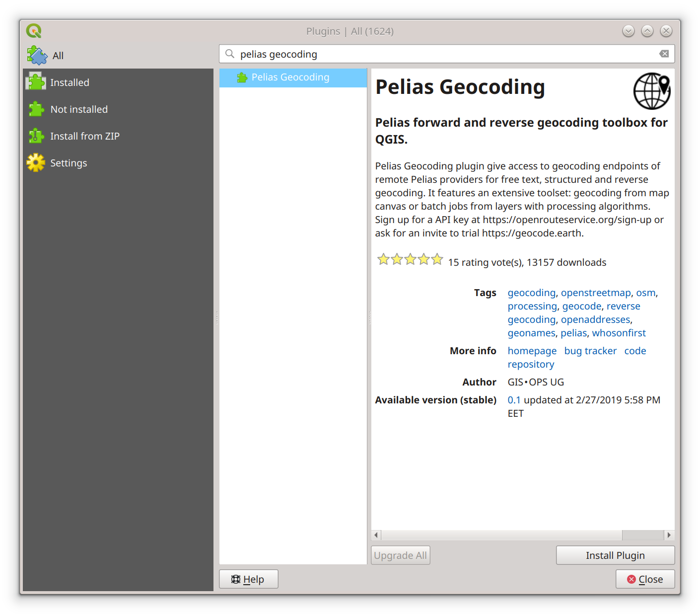700x614 pixels.
Task: Click the yellow Settings gear icon
Action: tap(36, 162)
